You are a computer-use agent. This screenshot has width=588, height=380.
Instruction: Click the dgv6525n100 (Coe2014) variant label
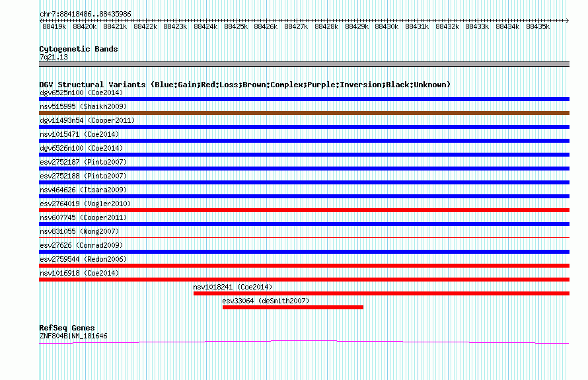click(81, 93)
